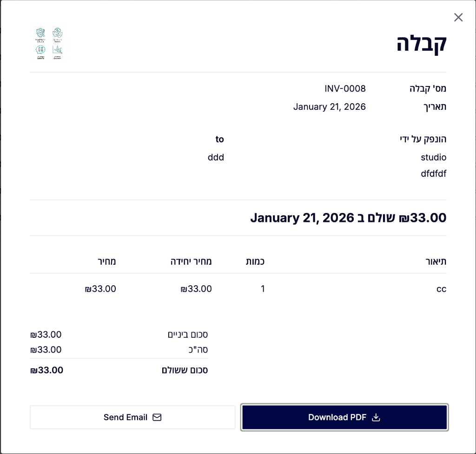The height and width of the screenshot is (454, 476).
Task: Click the envelope icon on Send Email button
Action: pos(157,417)
